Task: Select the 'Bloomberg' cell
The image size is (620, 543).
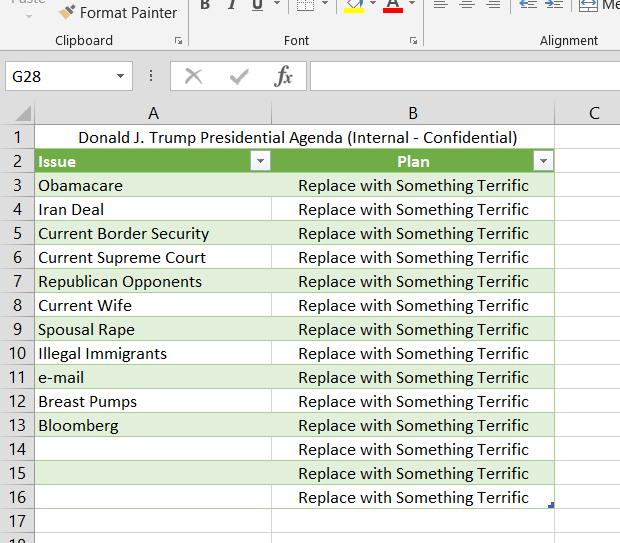Action: pos(153,426)
